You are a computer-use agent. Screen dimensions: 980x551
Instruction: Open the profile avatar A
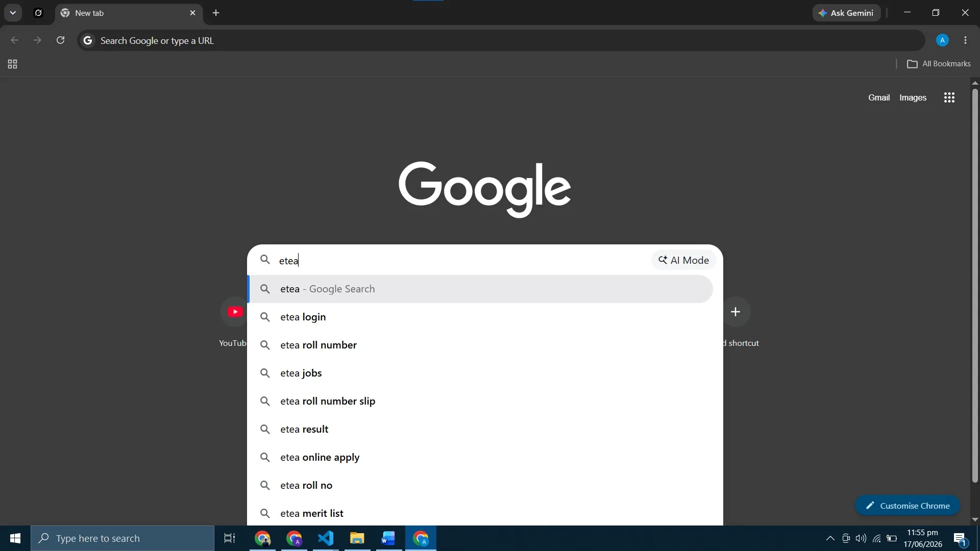point(942,40)
